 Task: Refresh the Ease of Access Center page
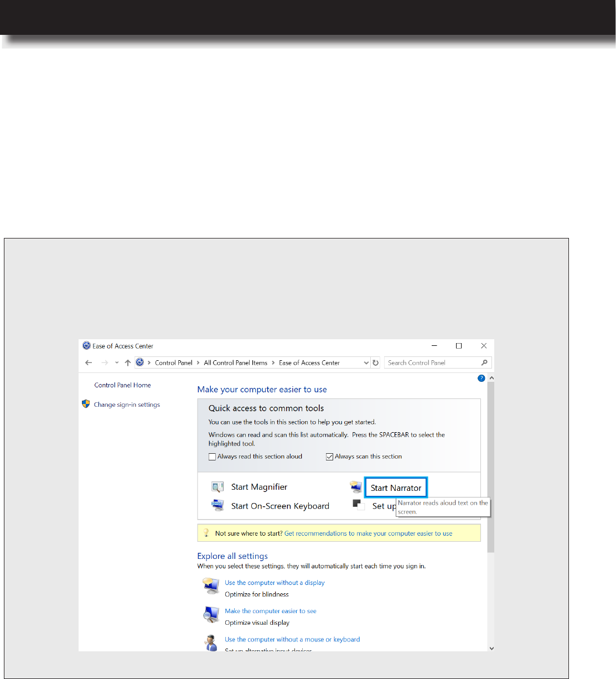point(376,363)
